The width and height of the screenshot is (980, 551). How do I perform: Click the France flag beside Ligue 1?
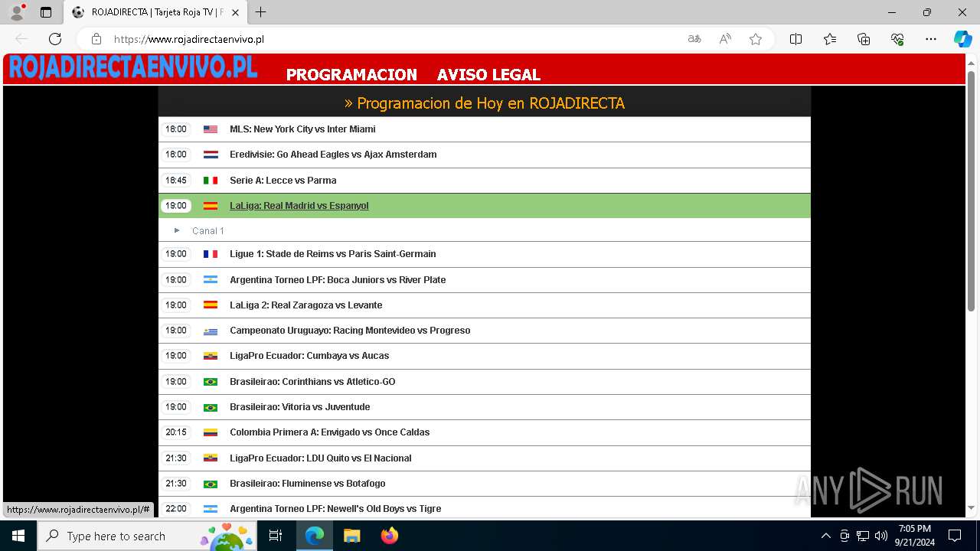pos(211,254)
